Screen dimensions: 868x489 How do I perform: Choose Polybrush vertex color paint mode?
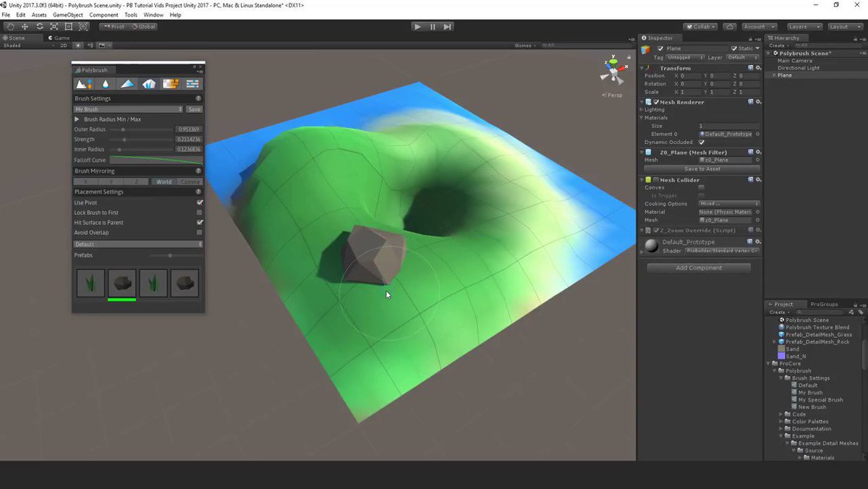127,84
